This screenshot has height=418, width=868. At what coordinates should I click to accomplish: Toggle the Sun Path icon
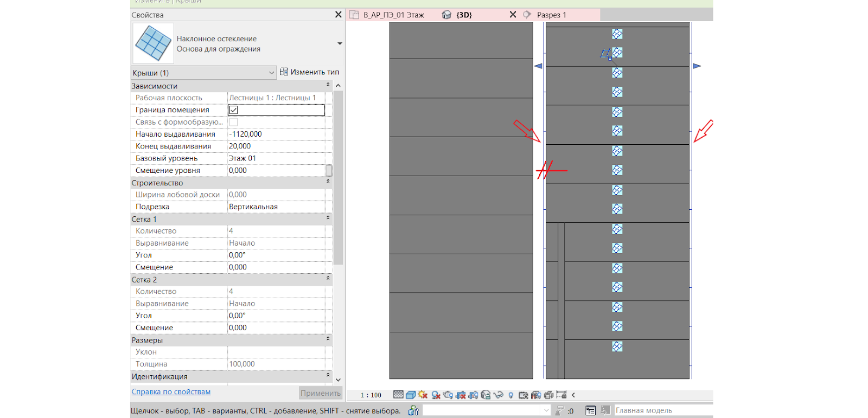click(423, 395)
